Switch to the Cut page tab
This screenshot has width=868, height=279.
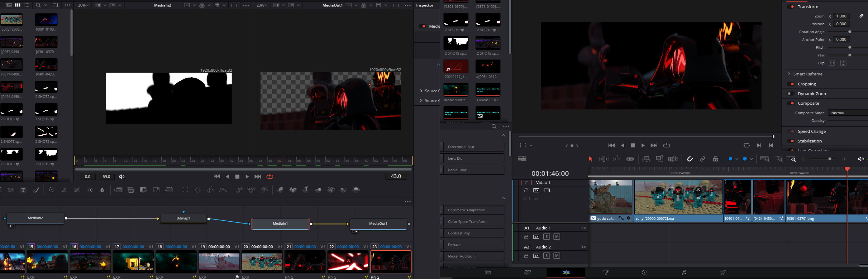tap(527, 272)
